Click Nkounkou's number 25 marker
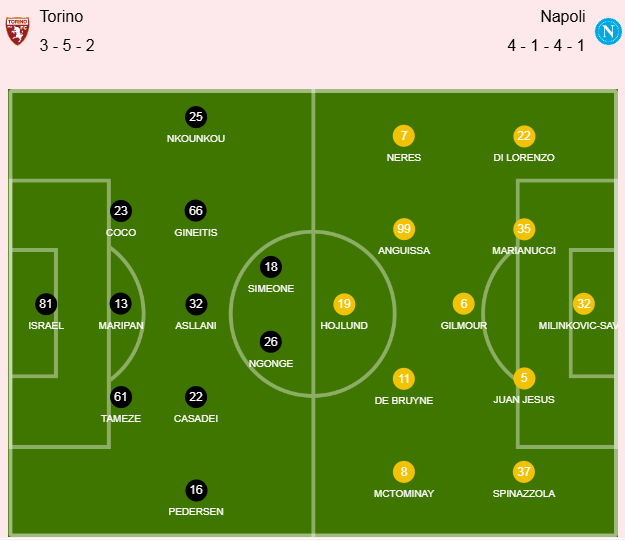The width and height of the screenshot is (625, 541). pyautogui.click(x=196, y=117)
